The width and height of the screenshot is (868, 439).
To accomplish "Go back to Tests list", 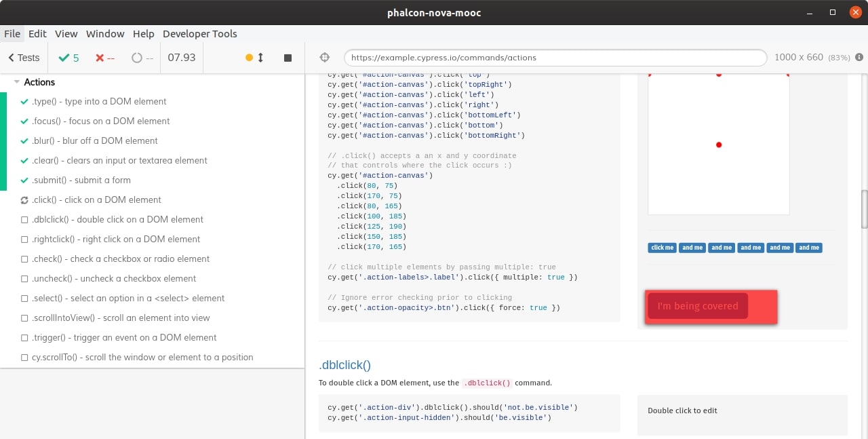I will tap(23, 57).
